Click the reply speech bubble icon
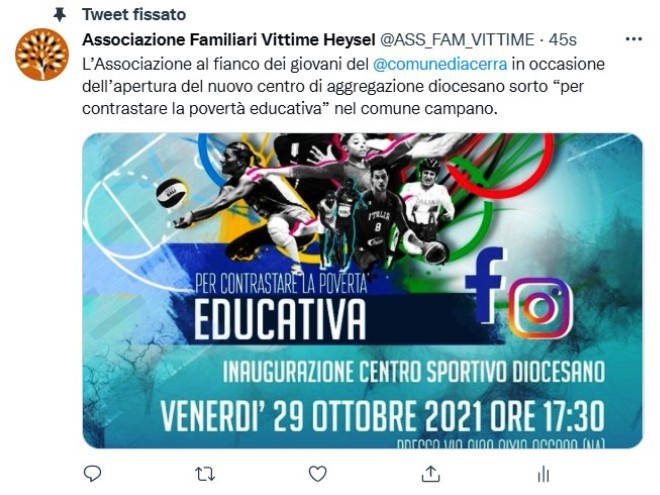The image size is (660, 495). pyautogui.click(x=92, y=474)
